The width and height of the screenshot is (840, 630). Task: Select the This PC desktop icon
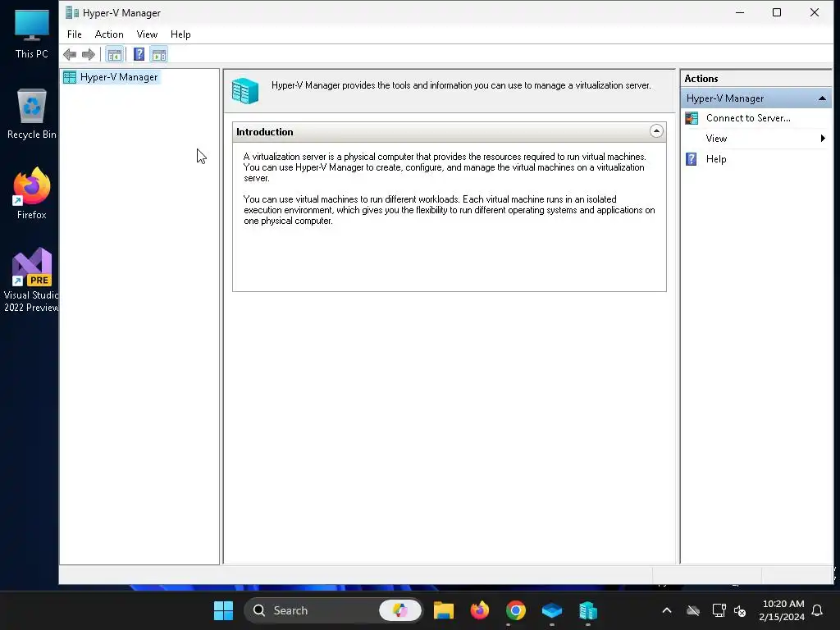32,33
